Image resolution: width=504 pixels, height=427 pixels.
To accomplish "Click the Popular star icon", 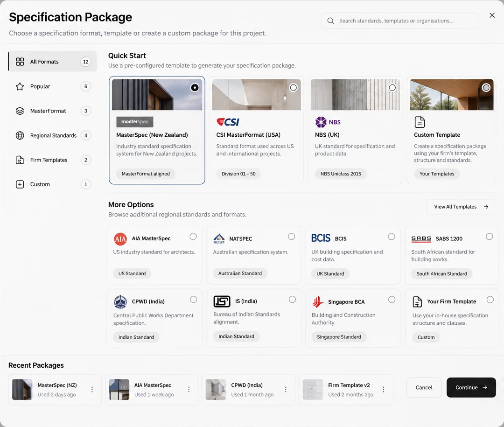I will point(20,86).
